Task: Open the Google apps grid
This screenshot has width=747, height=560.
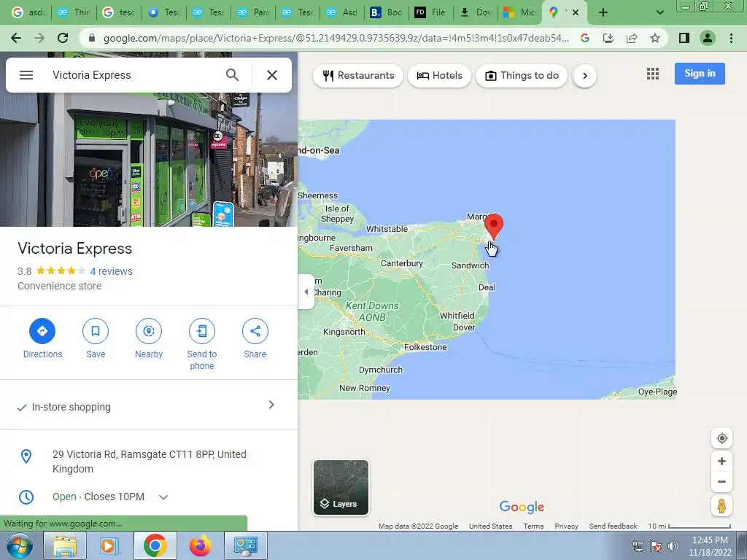Action: tap(653, 74)
